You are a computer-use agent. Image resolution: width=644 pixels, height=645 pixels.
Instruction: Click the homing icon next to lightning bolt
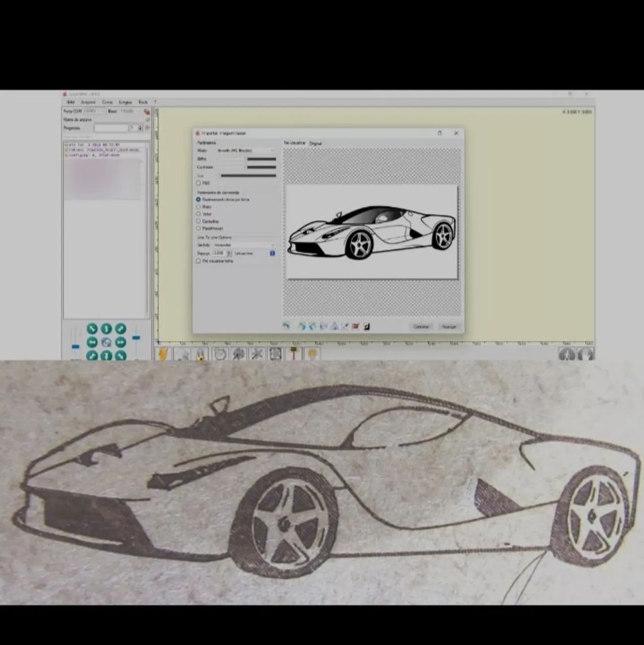[182, 354]
